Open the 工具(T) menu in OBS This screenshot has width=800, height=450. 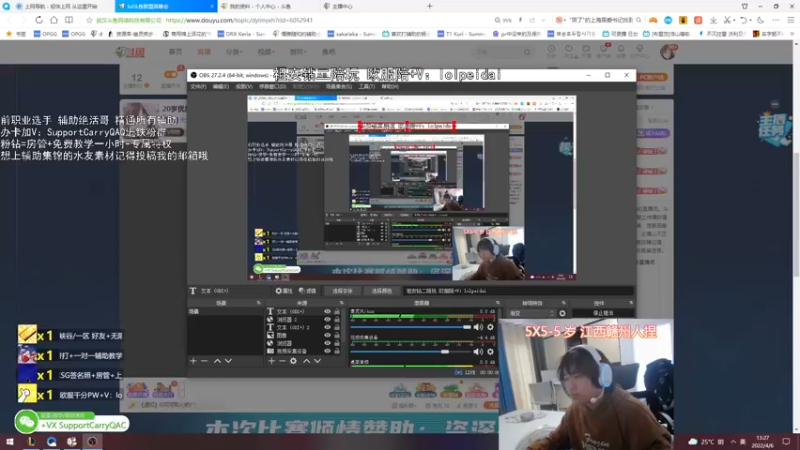(366, 87)
